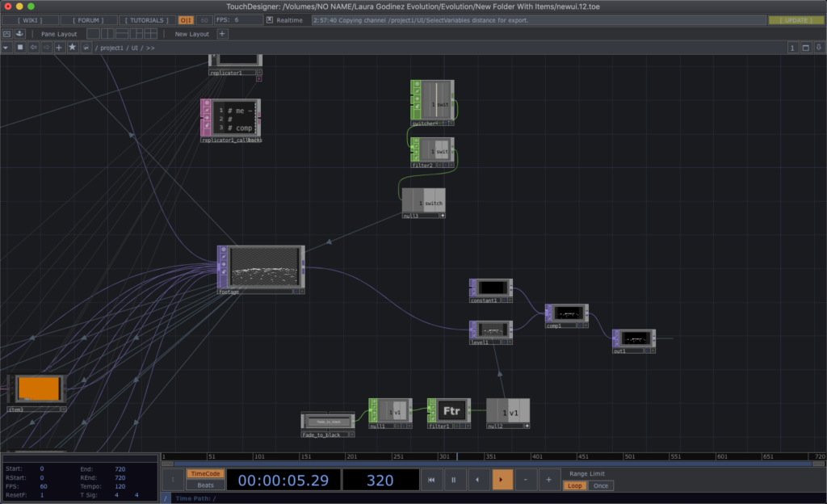Click the Copying channel status message
Viewport: 827px width, 504px height.
click(x=538, y=20)
